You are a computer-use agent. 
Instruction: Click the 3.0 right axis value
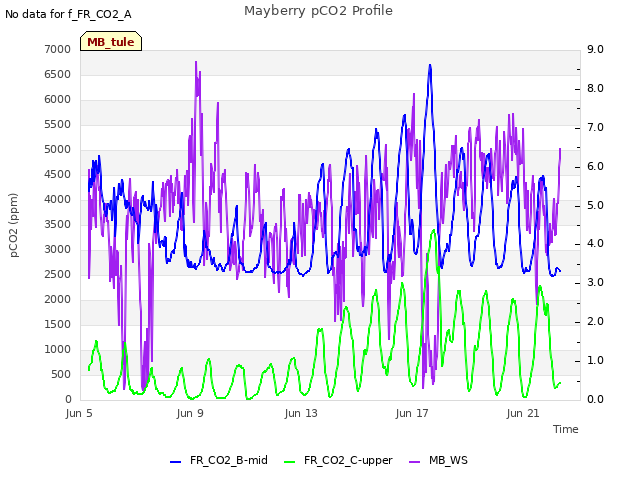click(x=595, y=282)
